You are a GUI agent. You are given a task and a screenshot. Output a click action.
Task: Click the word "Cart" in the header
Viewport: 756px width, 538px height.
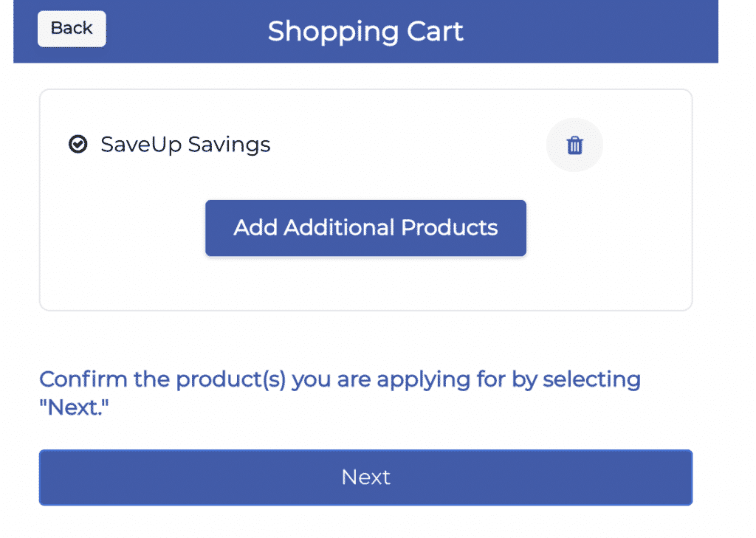tap(435, 31)
